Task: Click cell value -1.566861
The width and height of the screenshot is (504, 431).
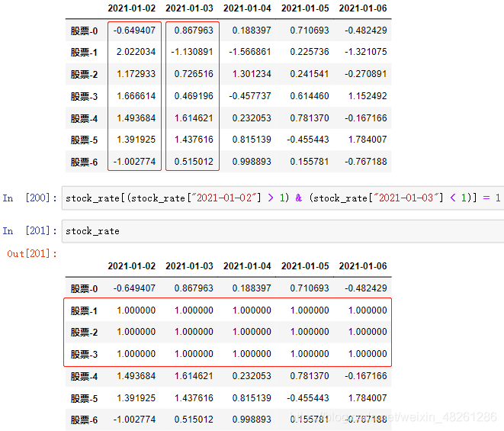Action: pos(250,52)
